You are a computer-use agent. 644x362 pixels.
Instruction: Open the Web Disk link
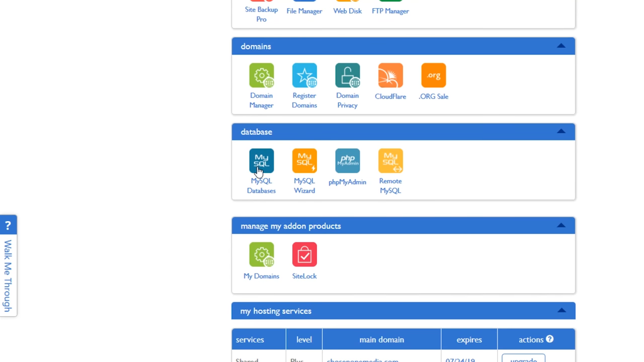click(x=348, y=11)
